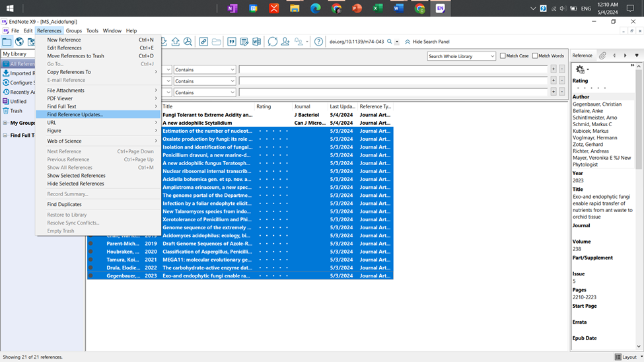Expand Copy References To submenu
Screen dimensions: 644x362
click(98, 72)
